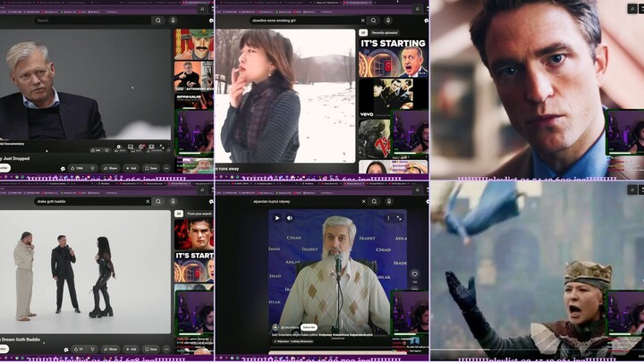Image resolution: width=644 pixels, height=362 pixels.
Task: Click the snow smoking girl video player
Action: click(x=285, y=96)
